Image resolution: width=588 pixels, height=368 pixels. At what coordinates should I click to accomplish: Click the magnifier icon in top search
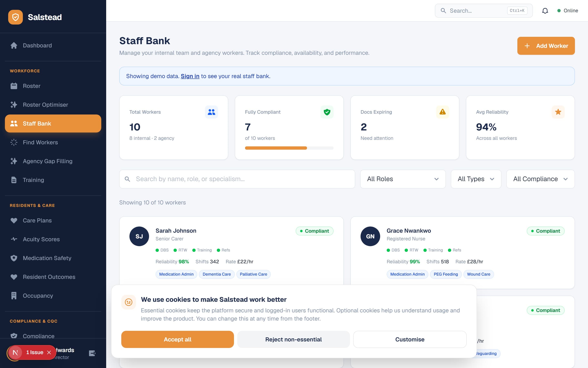coord(443,11)
